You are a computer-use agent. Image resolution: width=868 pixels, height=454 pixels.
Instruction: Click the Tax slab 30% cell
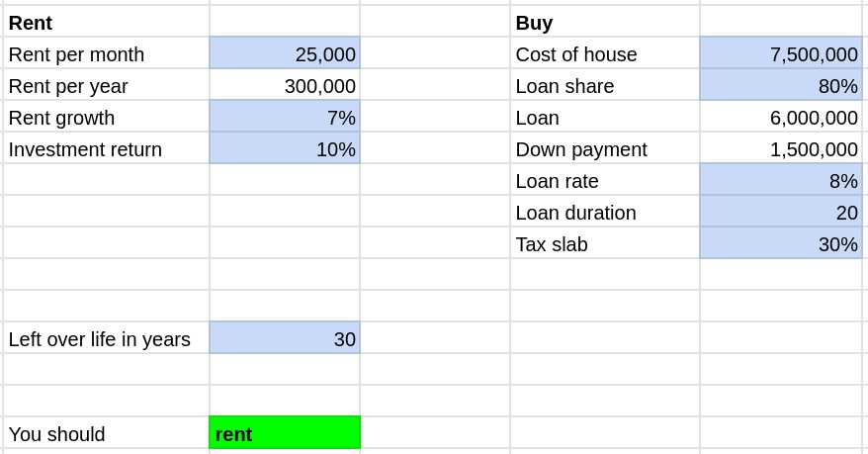click(x=781, y=242)
